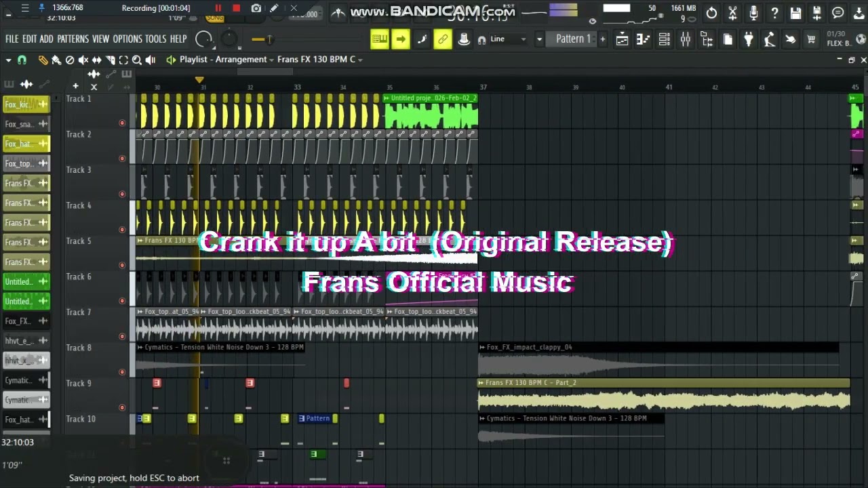Screen dimensions: 868x488
Task: Pause the Bandicam recording
Action: 218,8
